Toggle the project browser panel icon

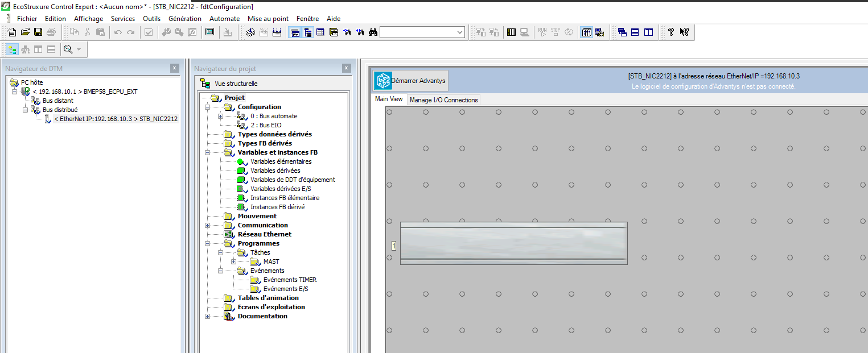tap(308, 32)
